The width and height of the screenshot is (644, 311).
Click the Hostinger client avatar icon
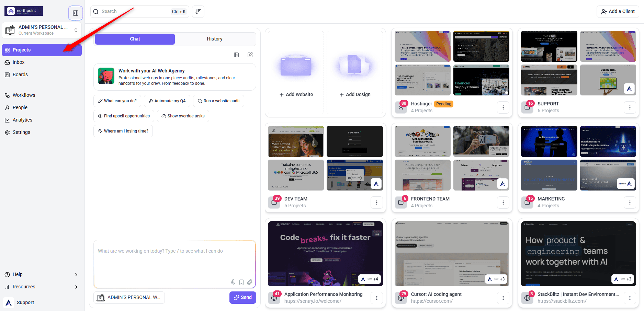400,107
